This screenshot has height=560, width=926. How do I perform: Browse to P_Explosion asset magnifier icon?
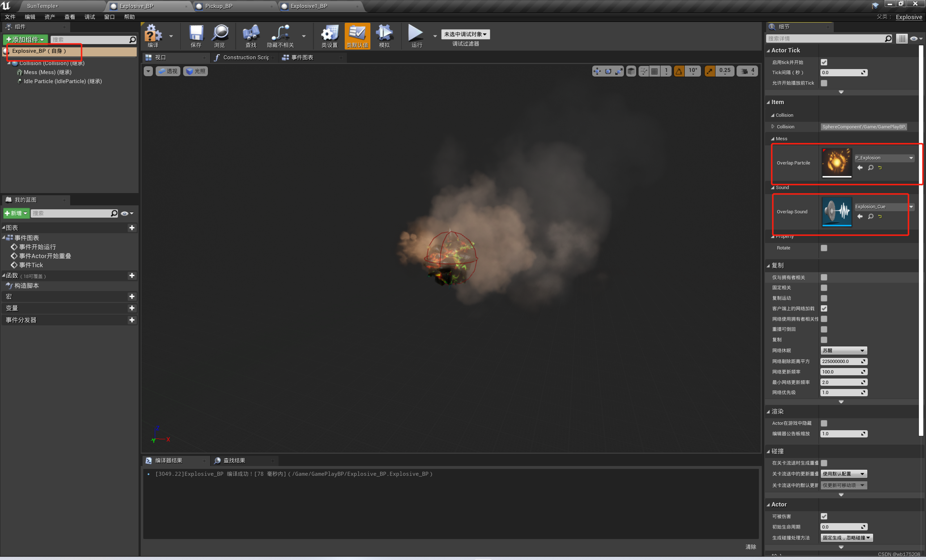coord(870,167)
